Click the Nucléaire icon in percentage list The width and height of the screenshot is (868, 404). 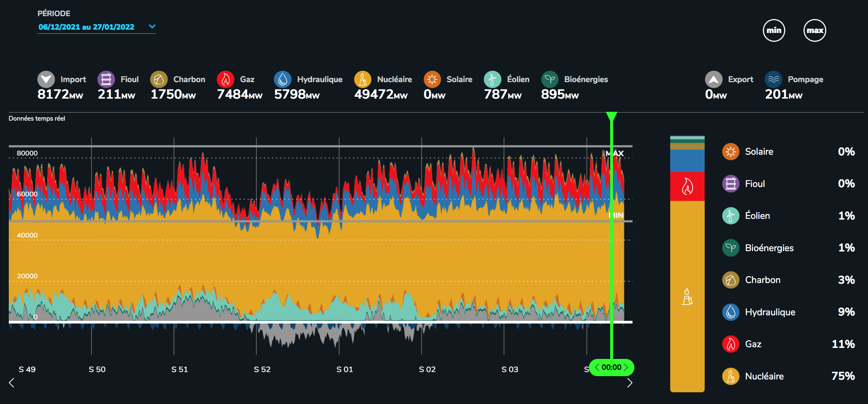(731, 376)
